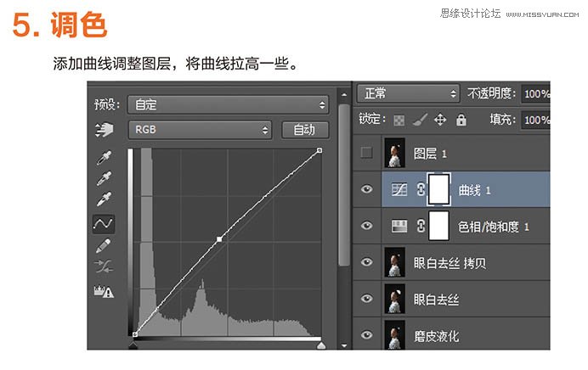The width and height of the screenshot is (588, 370).
Task: Select the 色相/饱和度 1 layer mask thumbnail
Action: 438,226
